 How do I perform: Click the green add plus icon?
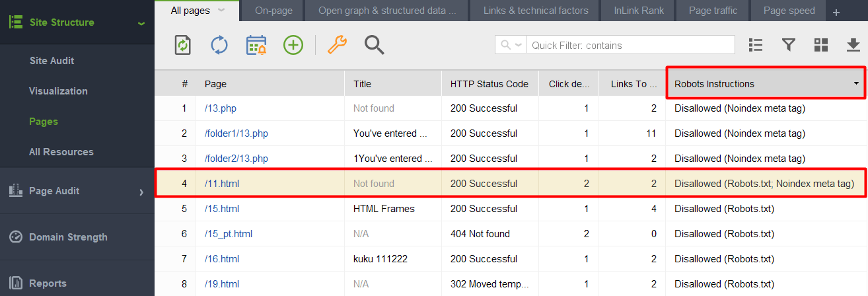[x=293, y=45]
